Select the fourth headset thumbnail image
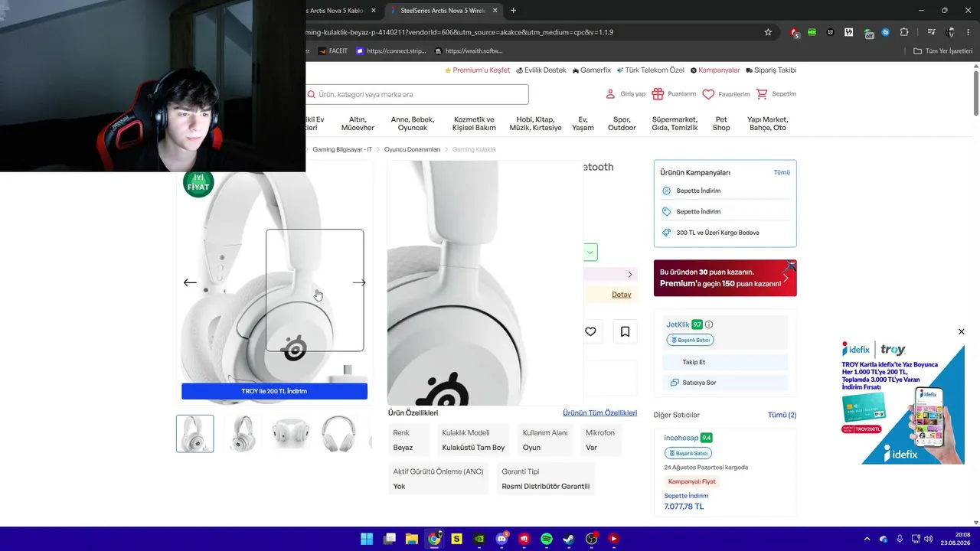The image size is (980, 551). (338, 433)
